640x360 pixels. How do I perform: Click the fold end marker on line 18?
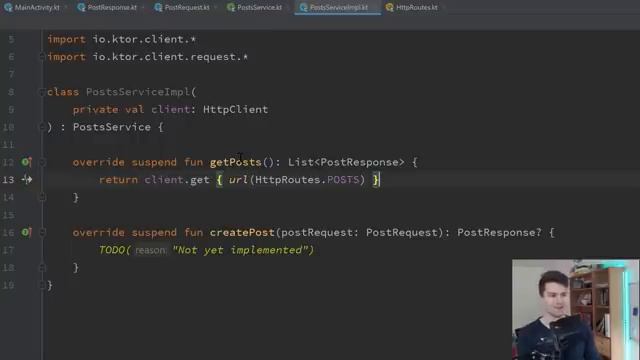click(42, 268)
